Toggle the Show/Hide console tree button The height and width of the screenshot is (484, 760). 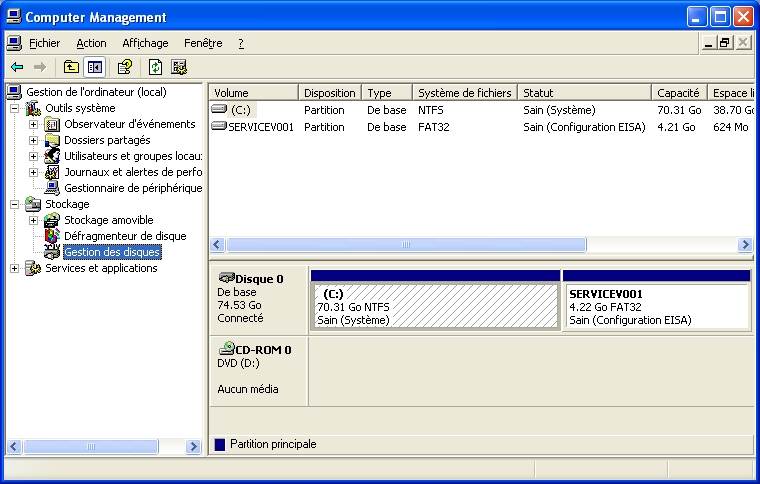(94, 67)
